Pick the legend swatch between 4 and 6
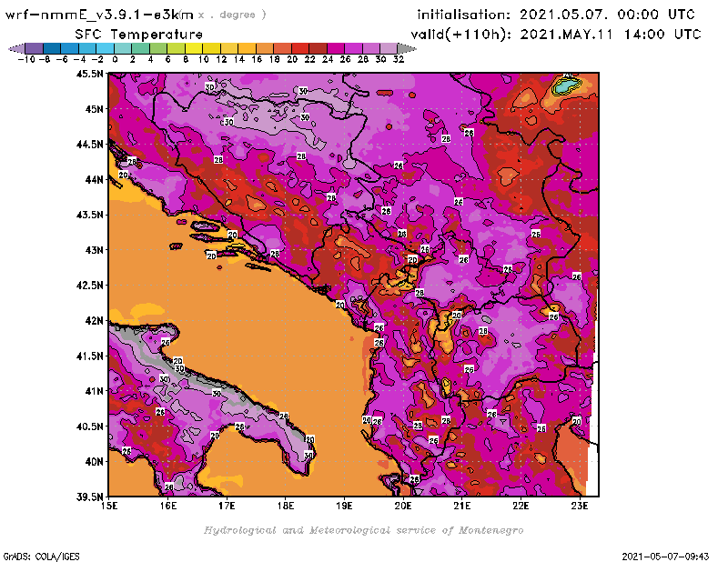The width and height of the screenshot is (728, 562). coord(158,48)
